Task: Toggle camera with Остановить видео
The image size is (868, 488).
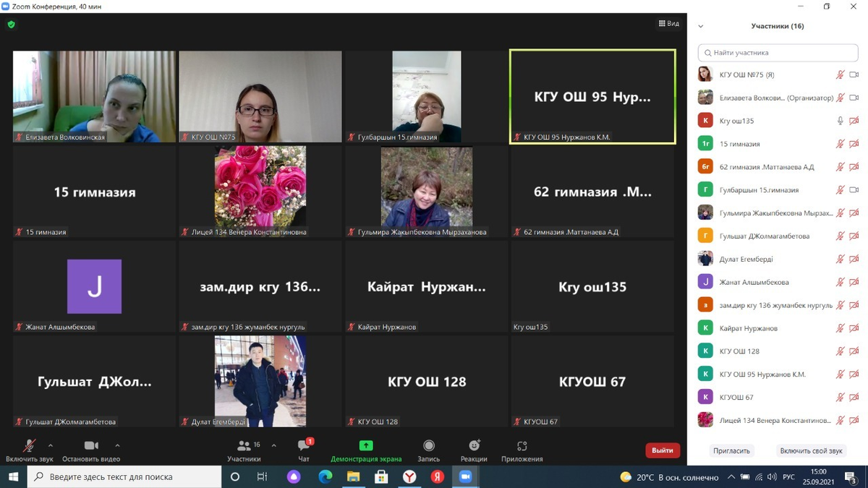Action: tap(91, 446)
